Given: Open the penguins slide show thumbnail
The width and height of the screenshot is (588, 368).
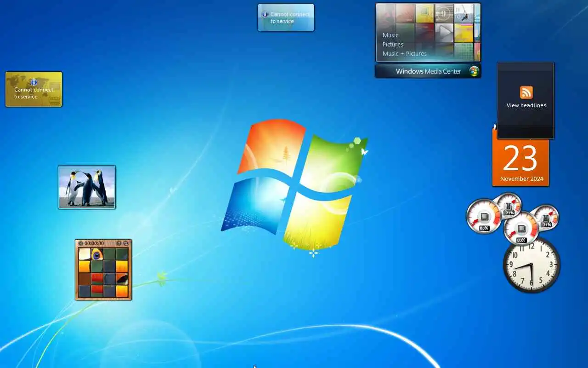Looking at the screenshot, I should 87,187.
